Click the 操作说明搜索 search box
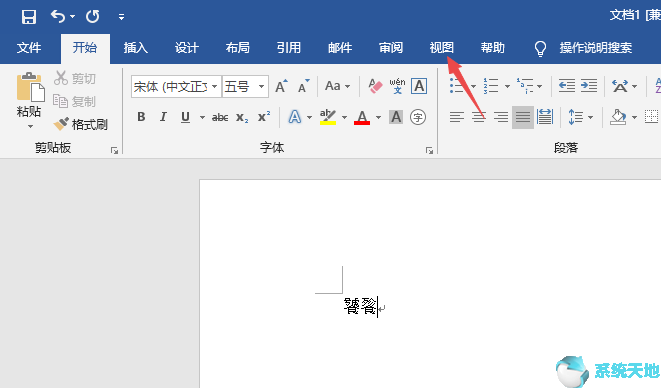 (595, 48)
